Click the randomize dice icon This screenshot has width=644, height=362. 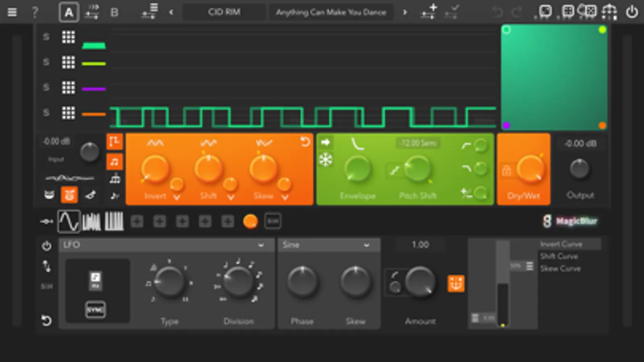coord(587,11)
